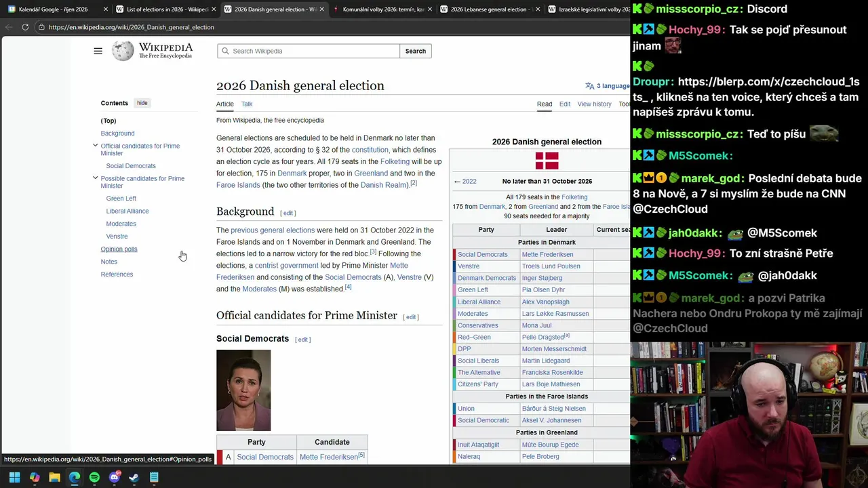Open the centrist government link
The image size is (868, 488).
(x=286, y=266)
